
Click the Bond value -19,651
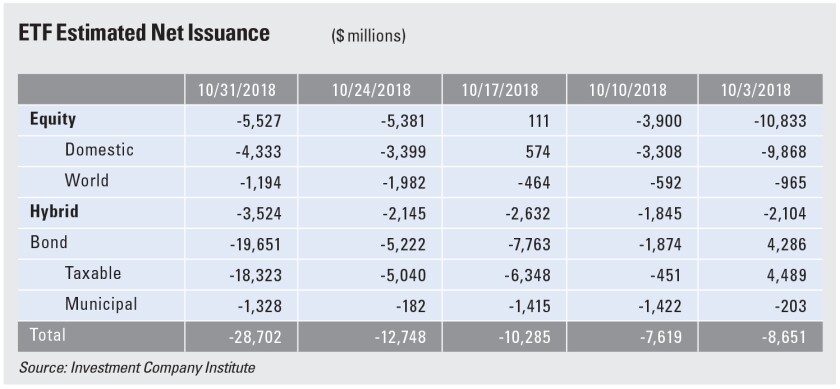pyautogui.click(x=254, y=244)
